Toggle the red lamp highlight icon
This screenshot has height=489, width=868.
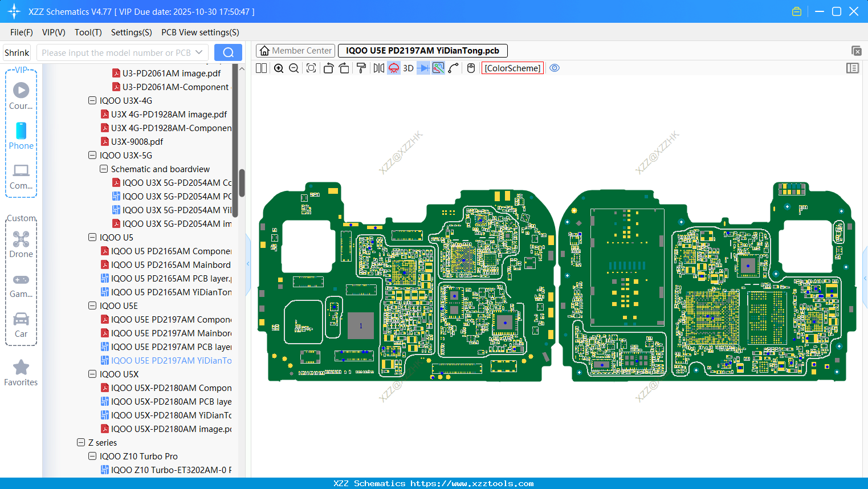394,68
